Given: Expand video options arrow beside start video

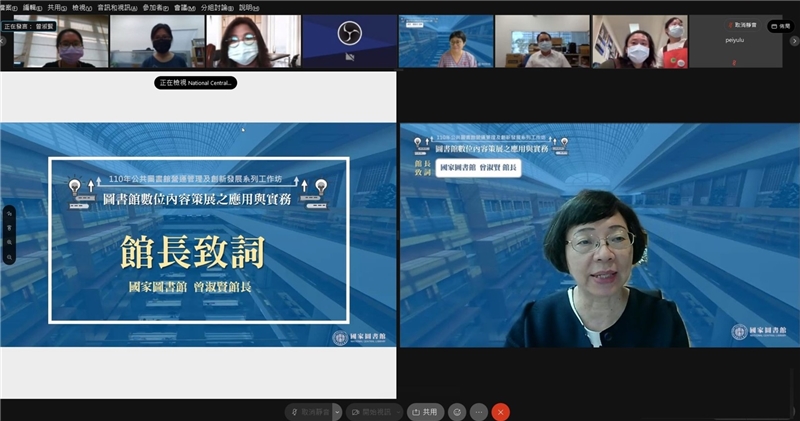Looking at the screenshot, I should tap(398, 412).
